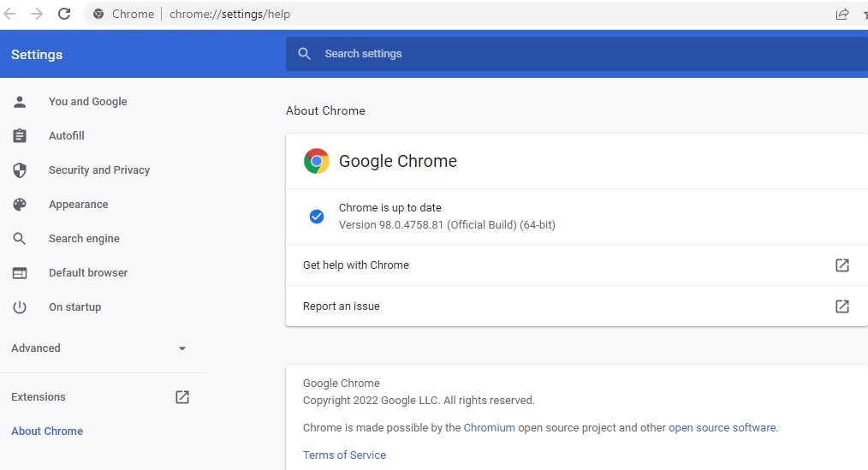Select About Chrome in sidebar
The width and height of the screenshot is (868, 470).
tap(47, 431)
